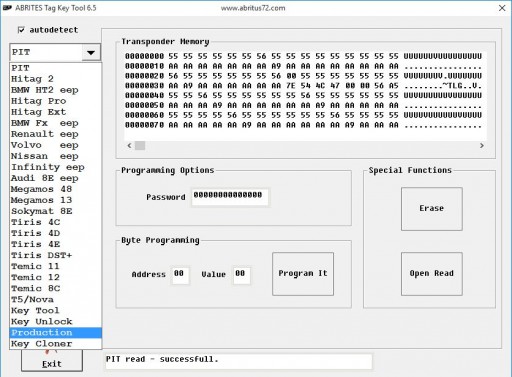
Task: Pick Hitag Pro from the list
Action: coord(55,101)
